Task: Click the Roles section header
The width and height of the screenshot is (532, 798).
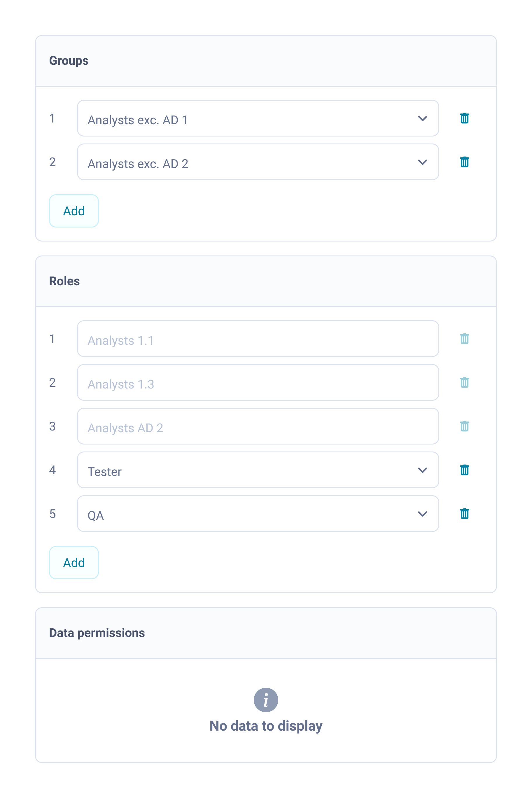Action: (x=64, y=281)
